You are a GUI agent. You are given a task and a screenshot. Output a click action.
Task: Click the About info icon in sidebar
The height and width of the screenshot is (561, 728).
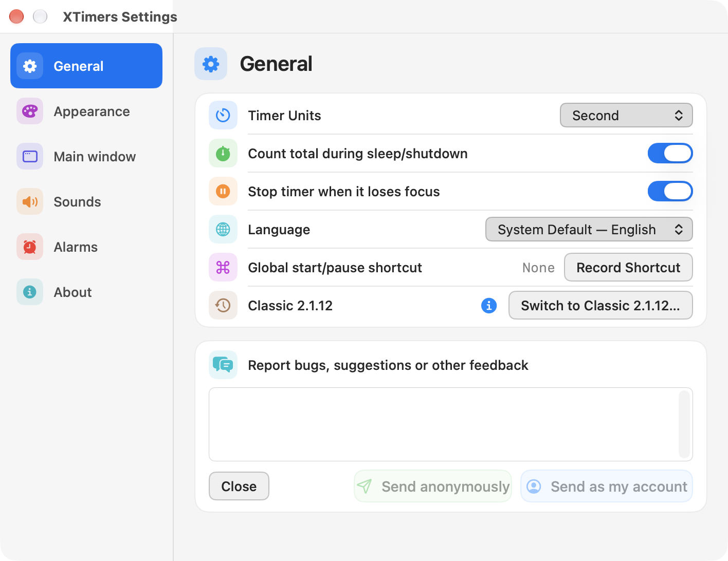coord(30,292)
